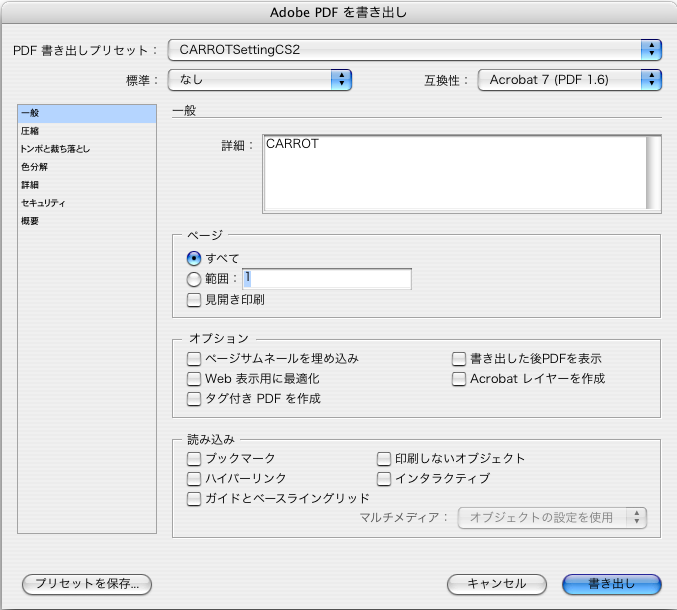
Task: Select the 圧縮 category
Action: click(x=87, y=131)
